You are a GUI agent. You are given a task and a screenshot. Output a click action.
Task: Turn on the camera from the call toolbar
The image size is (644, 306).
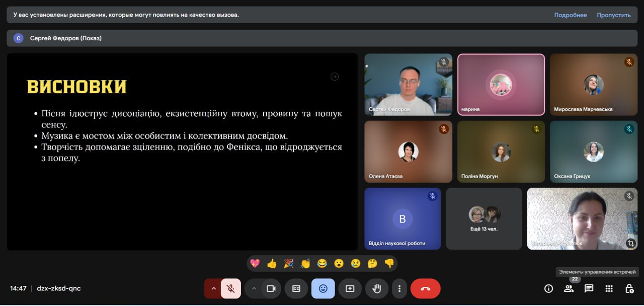[x=271, y=288]
